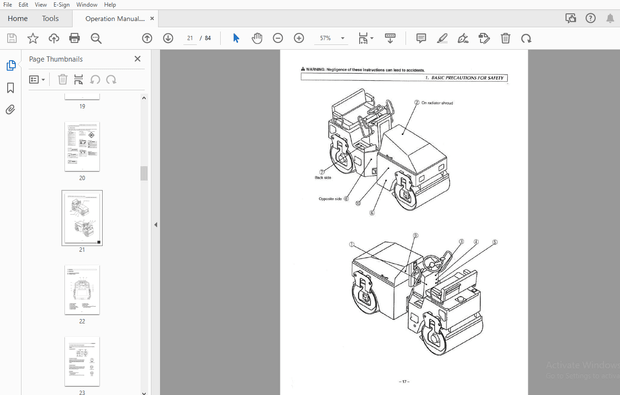Click the thumbnail panel print pages icon
Screen dimensions: 620x395
coord(79,80)
